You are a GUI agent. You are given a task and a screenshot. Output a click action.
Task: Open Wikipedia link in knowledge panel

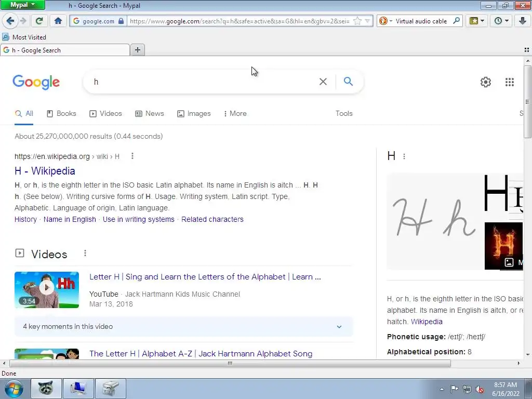[427, 322]
